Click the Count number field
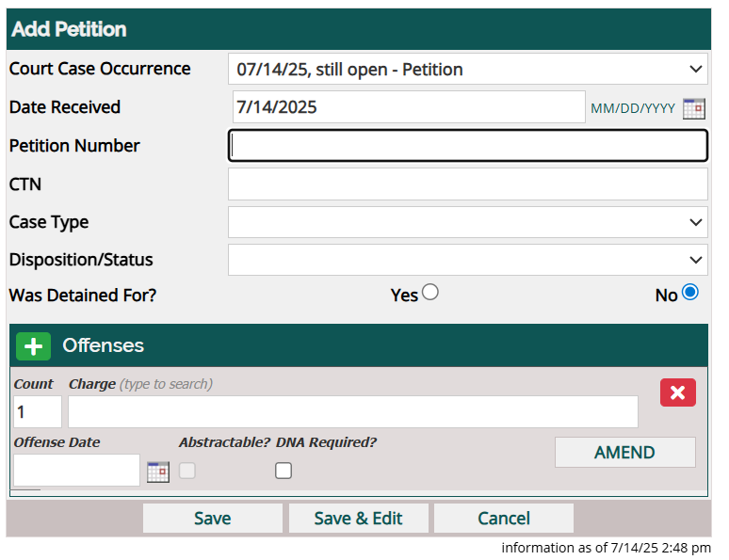729x560 pixels. pyautogui.click(x=38, y=411)
